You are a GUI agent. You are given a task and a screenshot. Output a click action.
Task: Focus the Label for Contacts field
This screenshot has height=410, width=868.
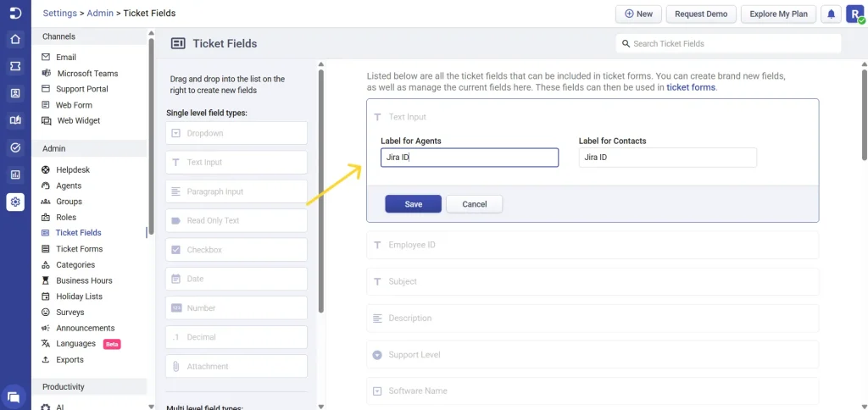(668, 158)
